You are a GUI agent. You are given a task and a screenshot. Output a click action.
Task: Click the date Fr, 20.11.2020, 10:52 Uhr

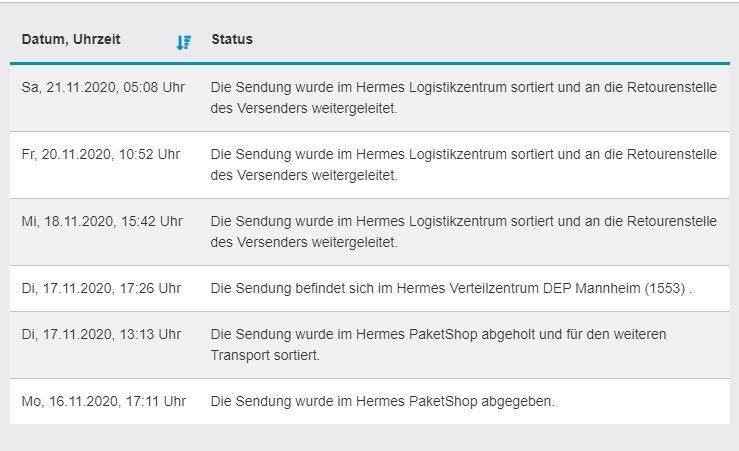[101, 154]
